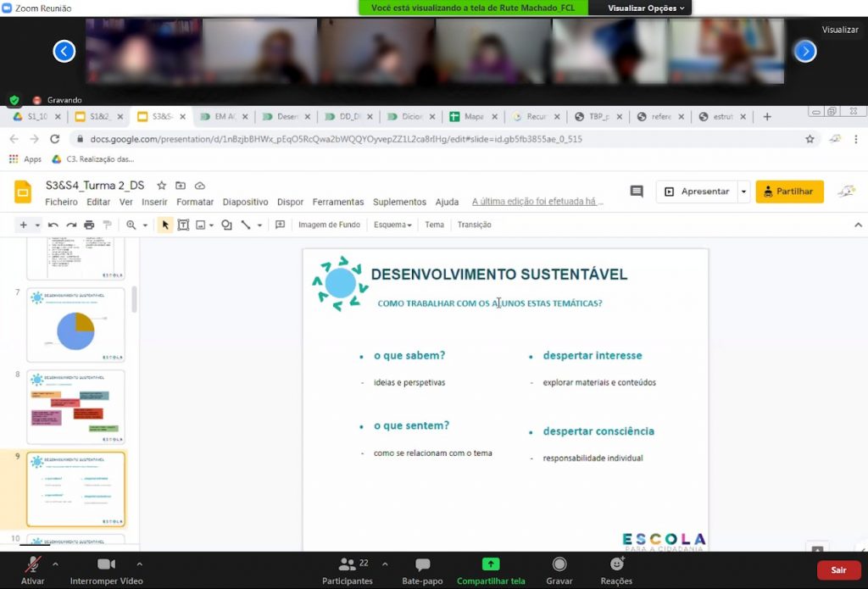Expand Apresentar options arrow
This screenshot has height=589, width=868.
tap(743, 192)
